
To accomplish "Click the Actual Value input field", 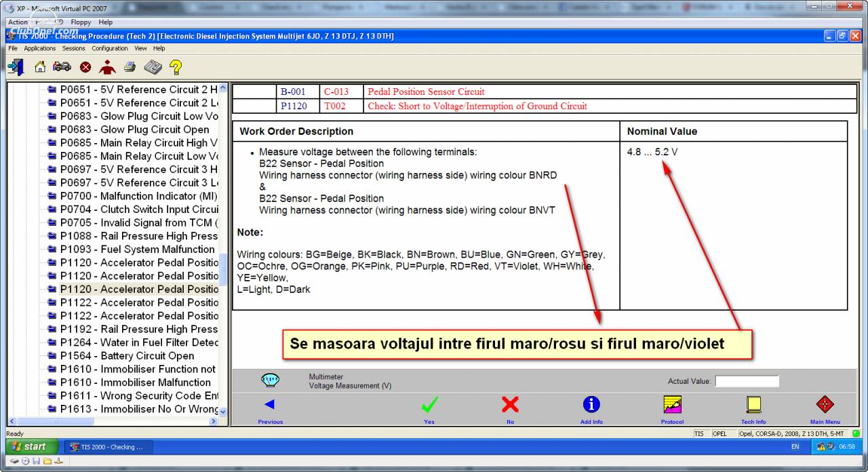I will pyautogui.click(x=747, y=381).
